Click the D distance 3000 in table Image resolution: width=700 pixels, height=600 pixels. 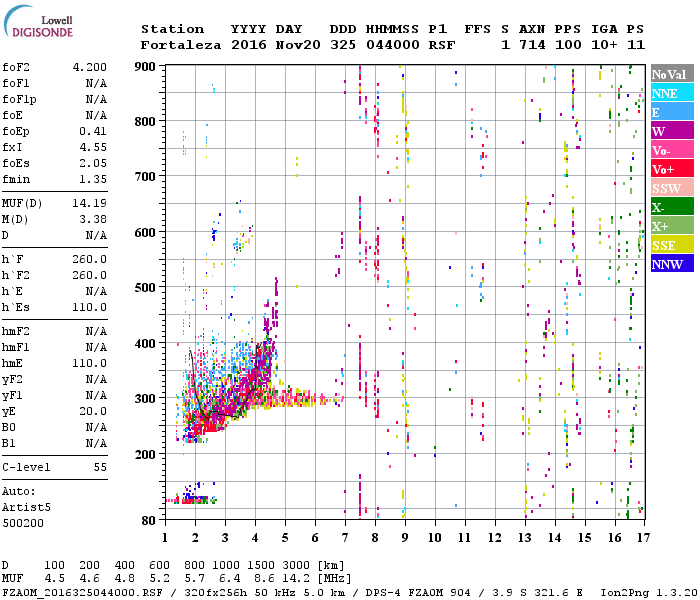(x=296, y=566)
